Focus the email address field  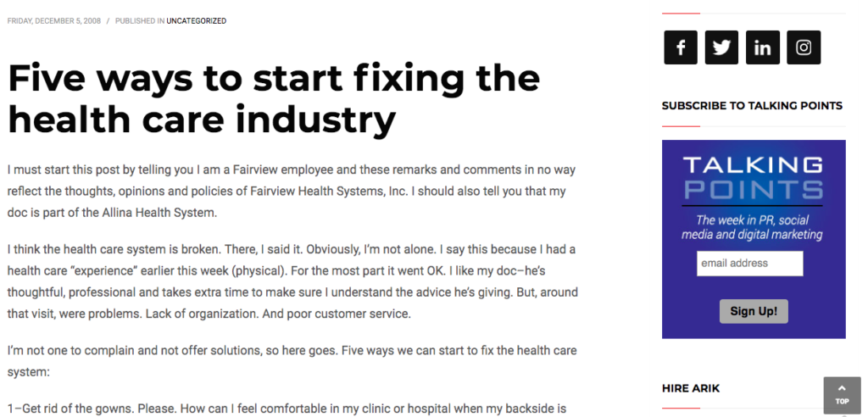pos(749,264)
